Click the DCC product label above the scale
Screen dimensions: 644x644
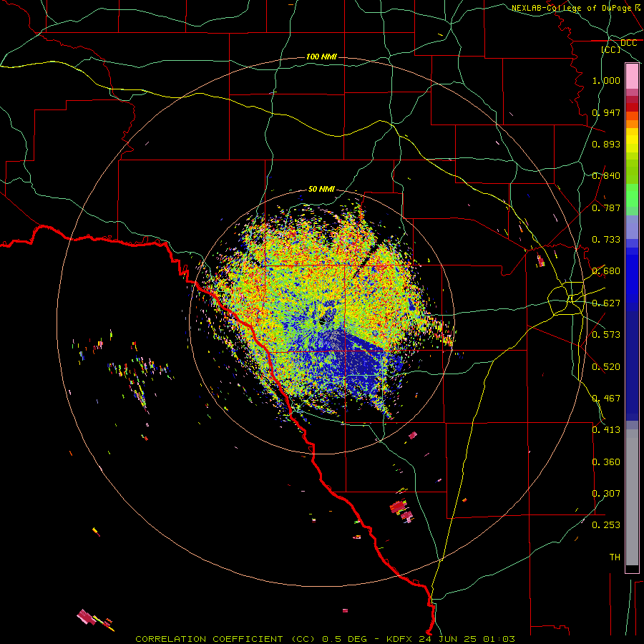coord(628,43)
